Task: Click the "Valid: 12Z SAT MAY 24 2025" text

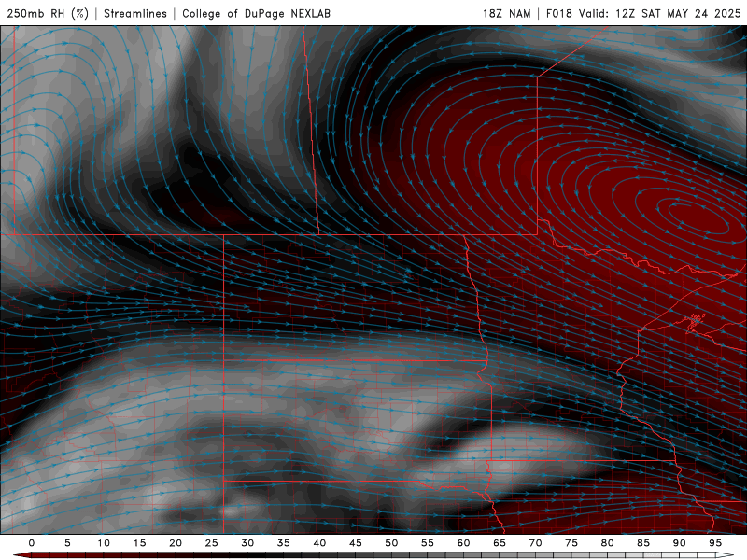Action: (x=660, y=13)
